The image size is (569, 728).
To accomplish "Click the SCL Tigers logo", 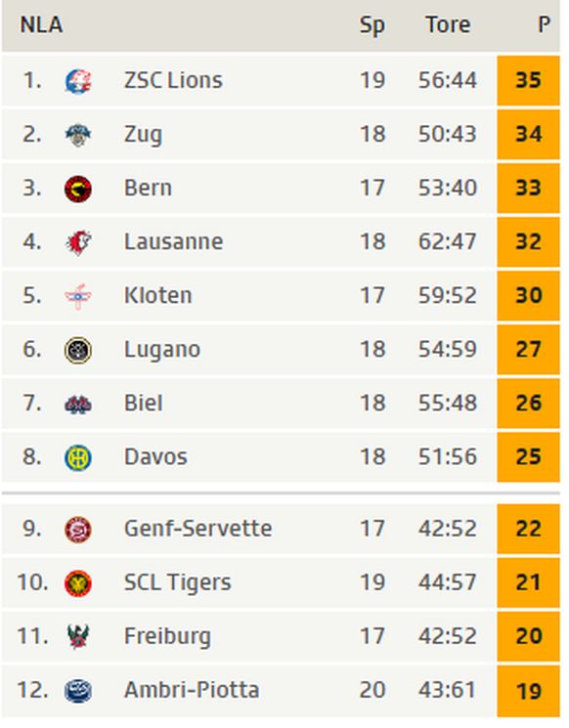I will tap(78, 583).
